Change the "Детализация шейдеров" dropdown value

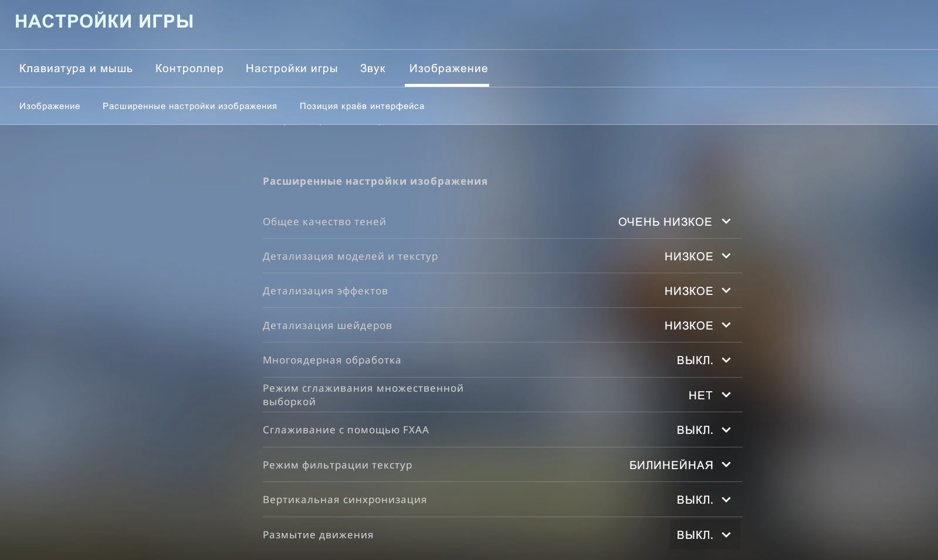pos(698,325)
